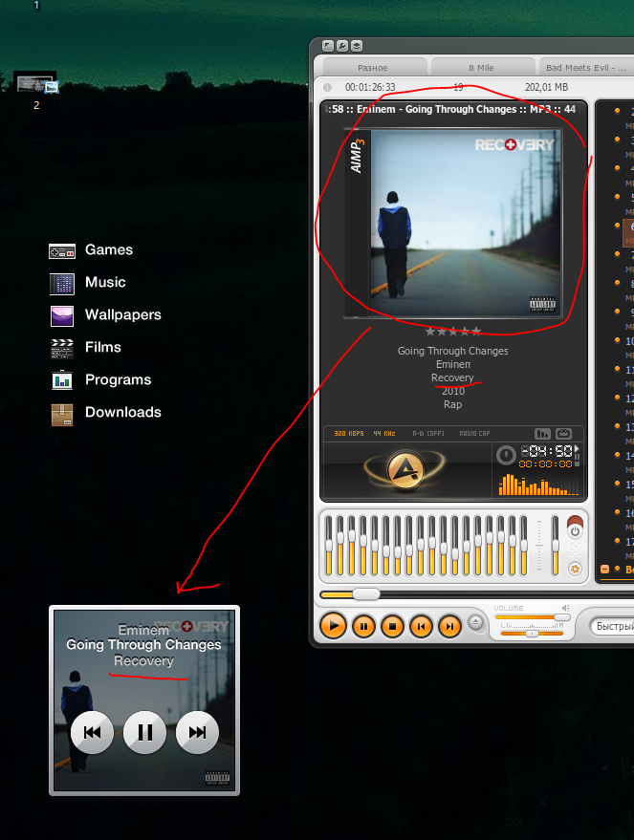Click 'Eminem' artist text in AIMP track info
The height and width of the screenshot is (840, 634).
point(453,364)
